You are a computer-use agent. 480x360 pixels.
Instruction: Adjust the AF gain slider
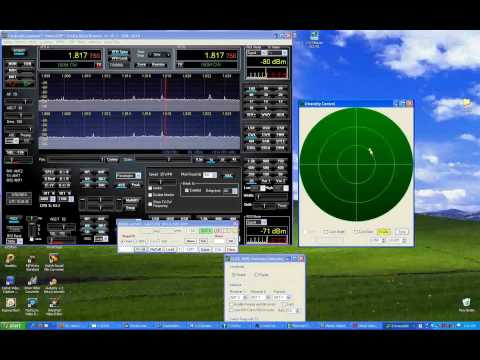point(19,101)
